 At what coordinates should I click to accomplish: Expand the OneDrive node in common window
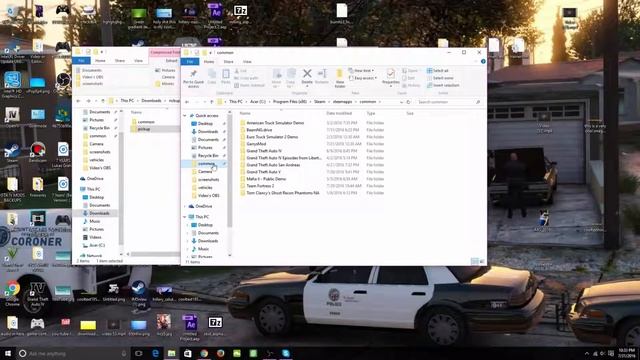(x=185, y=207)
